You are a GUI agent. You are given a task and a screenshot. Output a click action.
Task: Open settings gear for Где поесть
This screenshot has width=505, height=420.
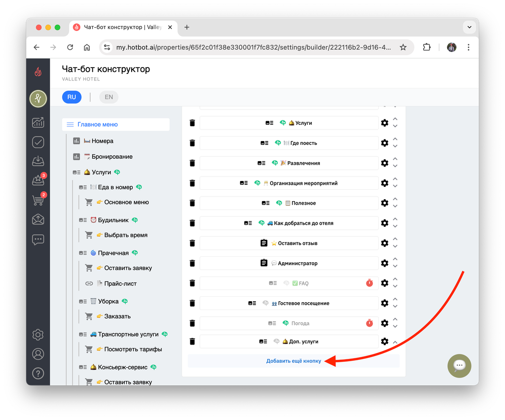(385, 143)
